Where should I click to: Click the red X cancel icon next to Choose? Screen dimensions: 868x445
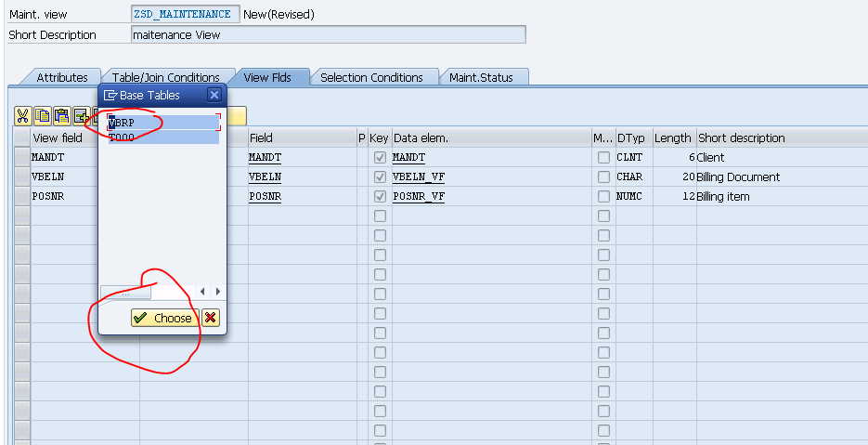211,318
